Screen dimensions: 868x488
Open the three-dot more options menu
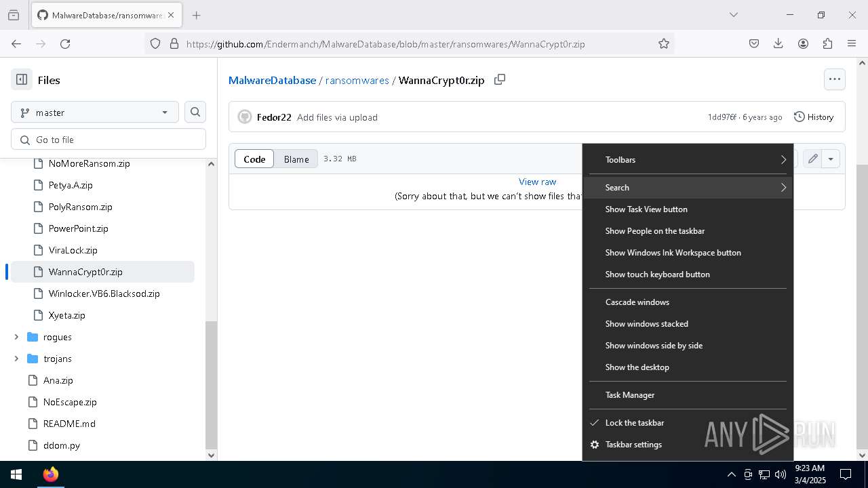point(835,79)
